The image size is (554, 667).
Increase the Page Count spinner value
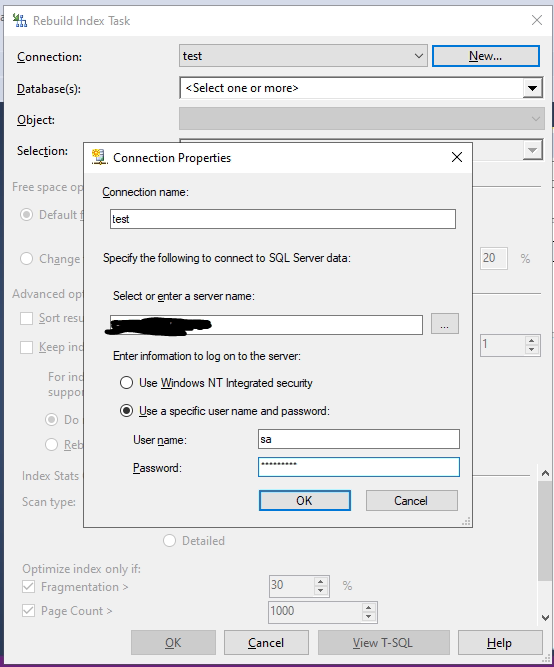point(368,607)
